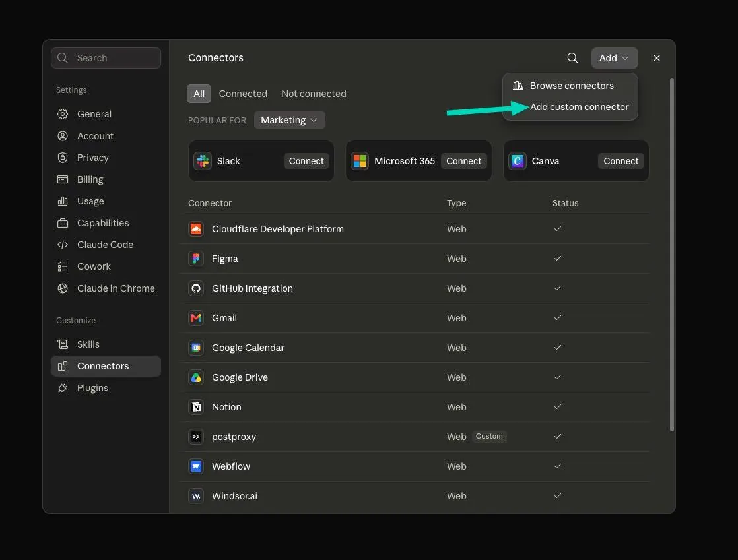This screenshot has width=738, height=560.
Task: Click the magnifier icon beside the Add button
Action: point(572,58)
